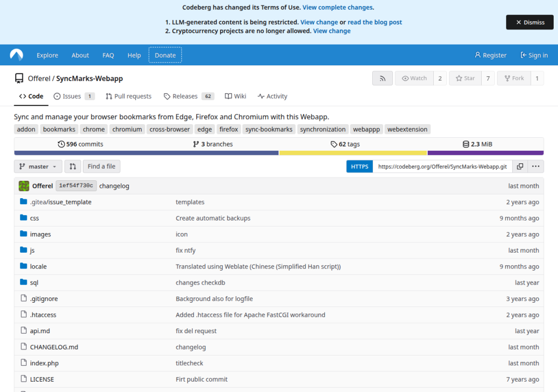Watch this repository
The width and height of the screenshot is (558, 392).
click(x=414, y=78)
